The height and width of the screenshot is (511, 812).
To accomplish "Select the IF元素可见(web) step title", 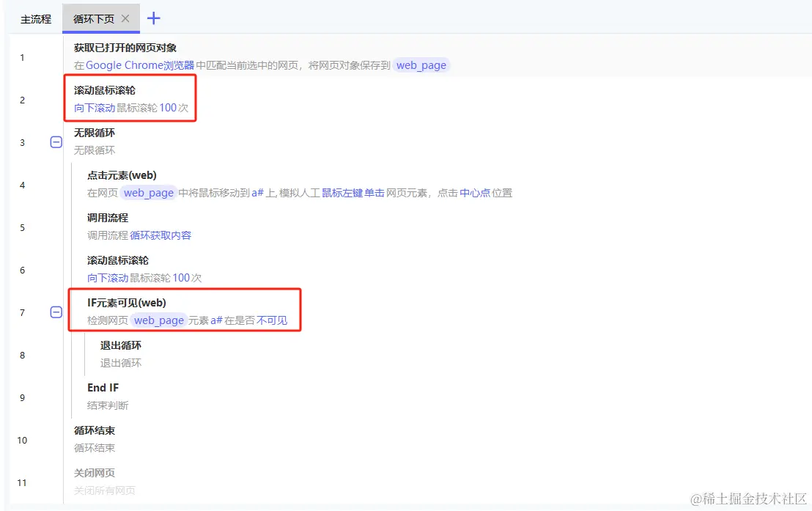I will point(127,303).
